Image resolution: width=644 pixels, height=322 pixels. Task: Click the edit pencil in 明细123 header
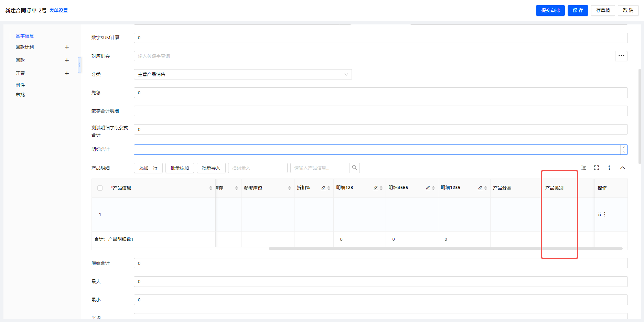(376, 188)
